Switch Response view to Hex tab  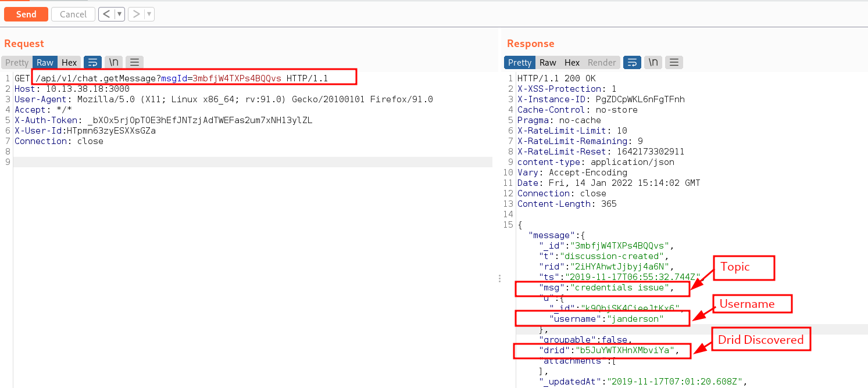[572, 62]
